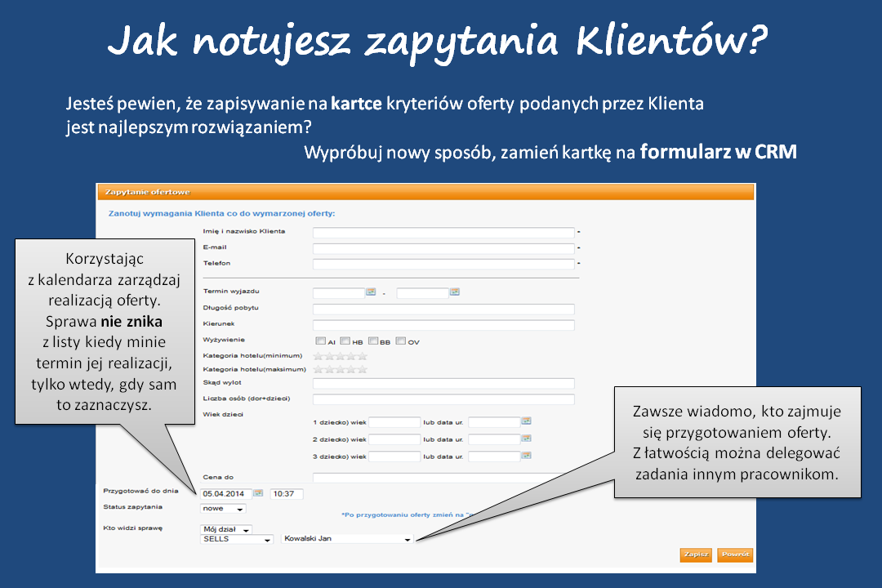Image resolution: width=882 pixels, height=588 pixels.
Task: Set maximum hotel category star rating
Action: [341, 369]
